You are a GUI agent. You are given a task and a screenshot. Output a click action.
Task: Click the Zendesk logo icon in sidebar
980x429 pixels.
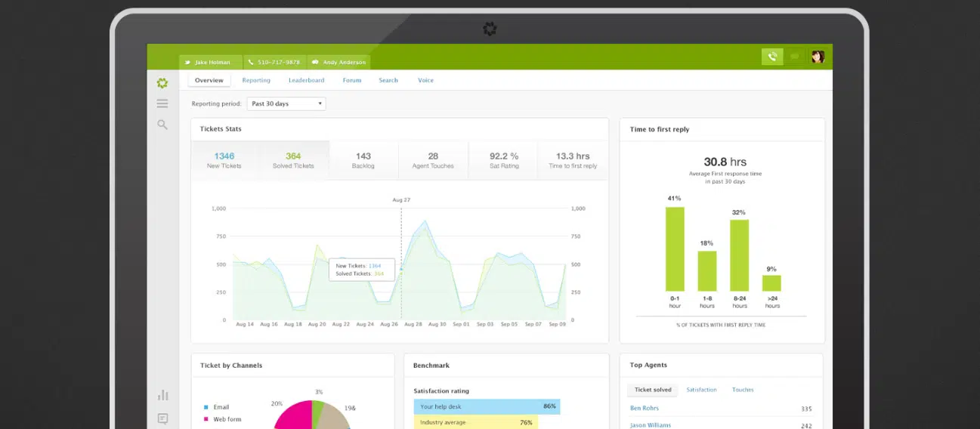pos(162,83)
